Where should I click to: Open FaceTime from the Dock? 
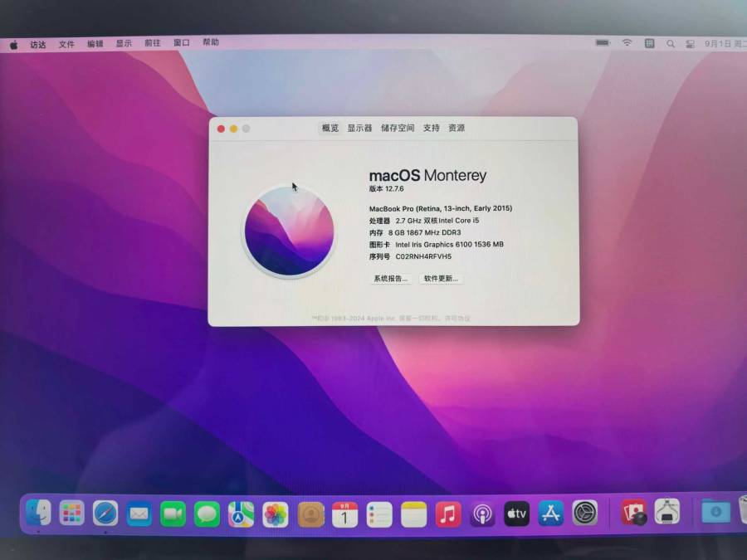[x=173, y=514]
